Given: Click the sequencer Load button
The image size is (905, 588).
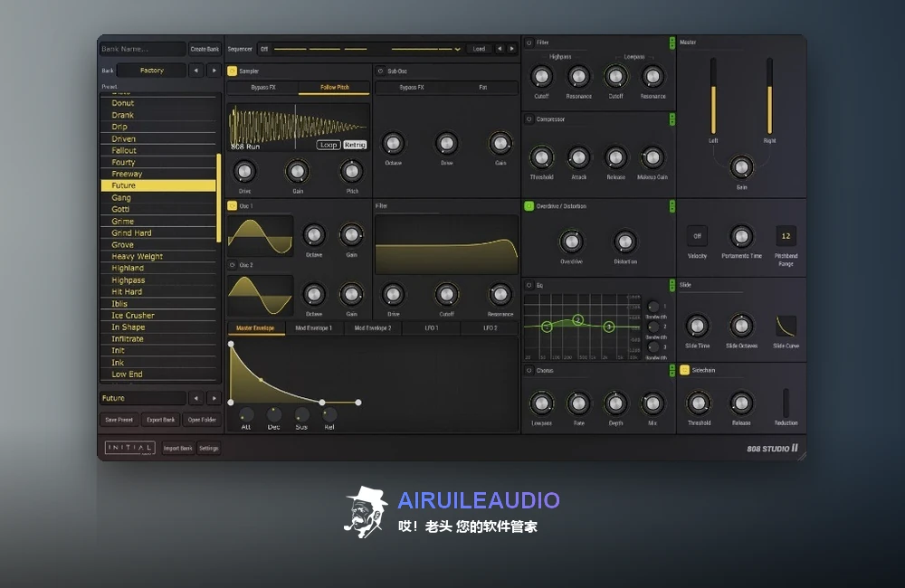Looking at the screenshot, I should (x=479, y=49).
